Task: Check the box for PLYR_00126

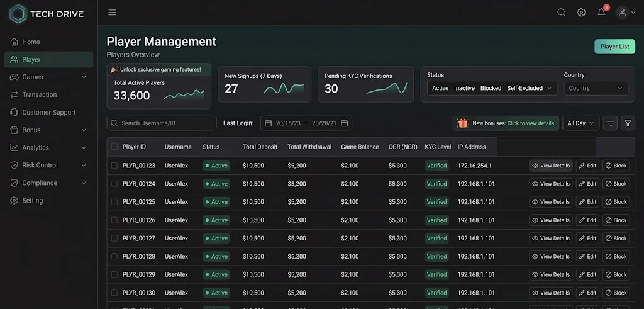Action: point(114,220)
